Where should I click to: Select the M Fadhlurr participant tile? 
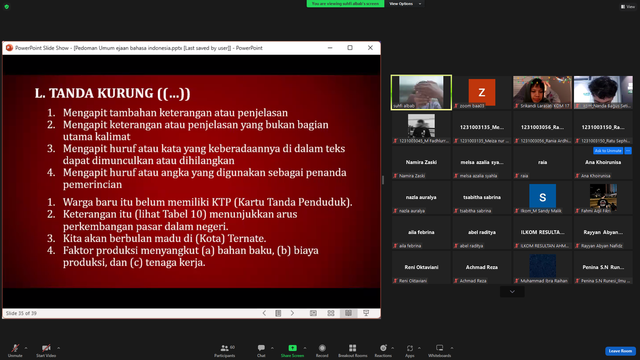point(421,127)
